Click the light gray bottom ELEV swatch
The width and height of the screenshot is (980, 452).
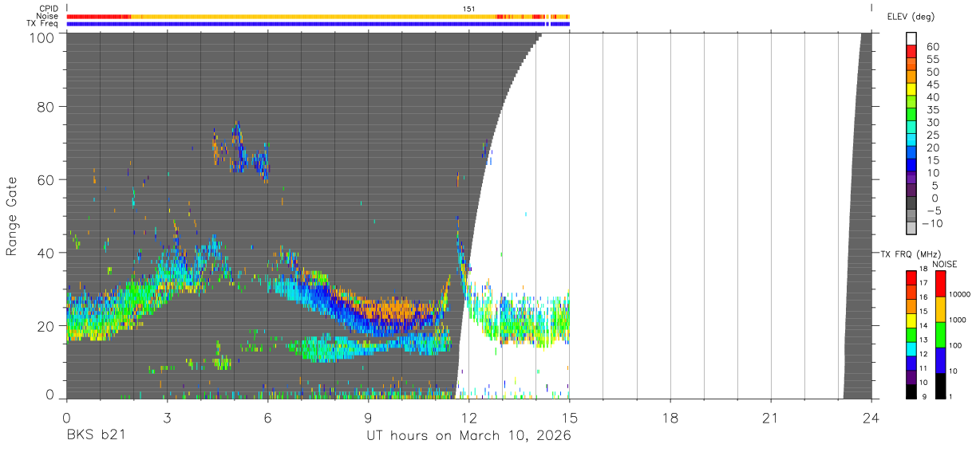point(912,228)
